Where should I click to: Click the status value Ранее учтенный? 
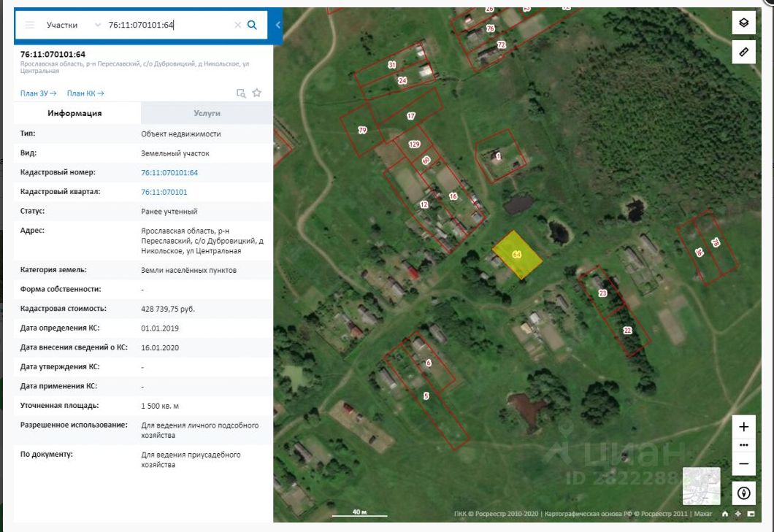[169, 211]
